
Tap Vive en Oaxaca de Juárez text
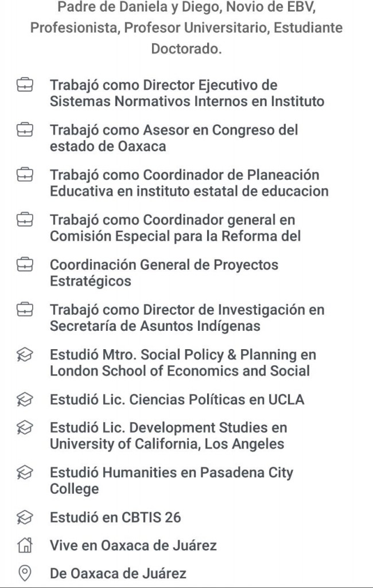coord(133,546)
